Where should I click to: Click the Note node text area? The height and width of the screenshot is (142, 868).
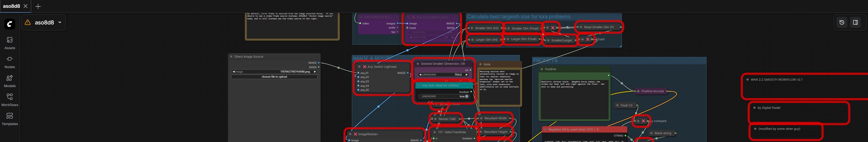pyautogui.click(x=499, y=87)
